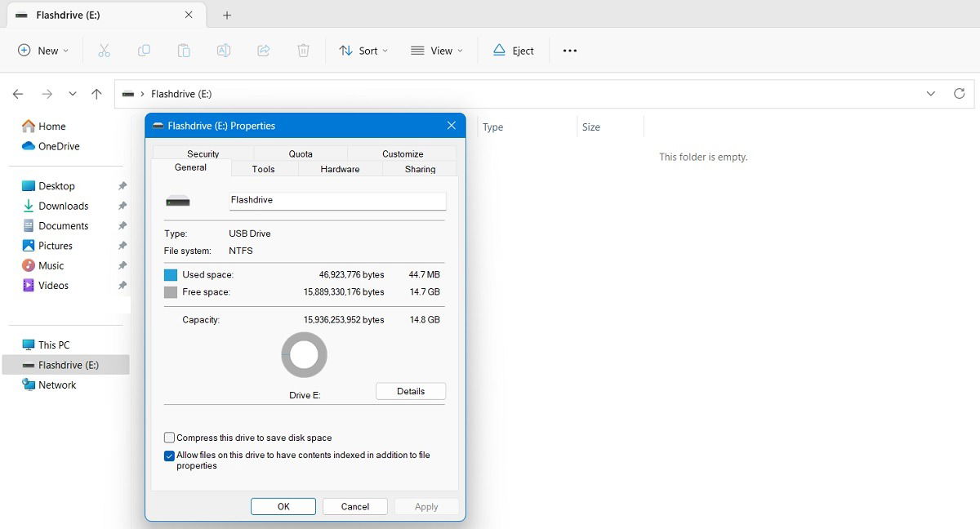Open the Sort dropdown
This screenshot has width=980, height=529.
363,50
